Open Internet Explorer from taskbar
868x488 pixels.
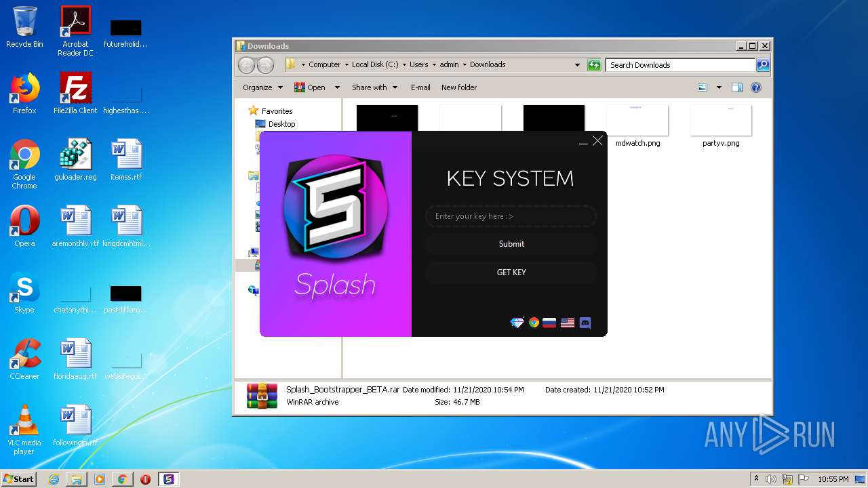(x=54, y=479)
